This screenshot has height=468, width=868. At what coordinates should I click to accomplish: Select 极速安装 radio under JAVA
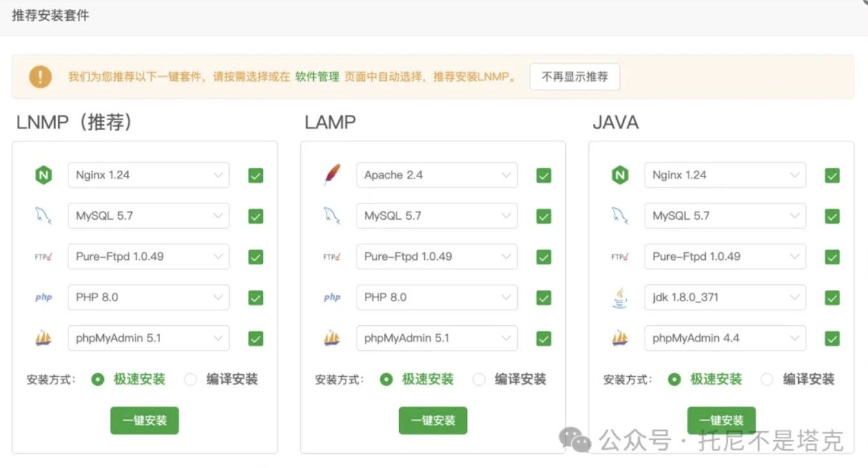coord(674,379)
